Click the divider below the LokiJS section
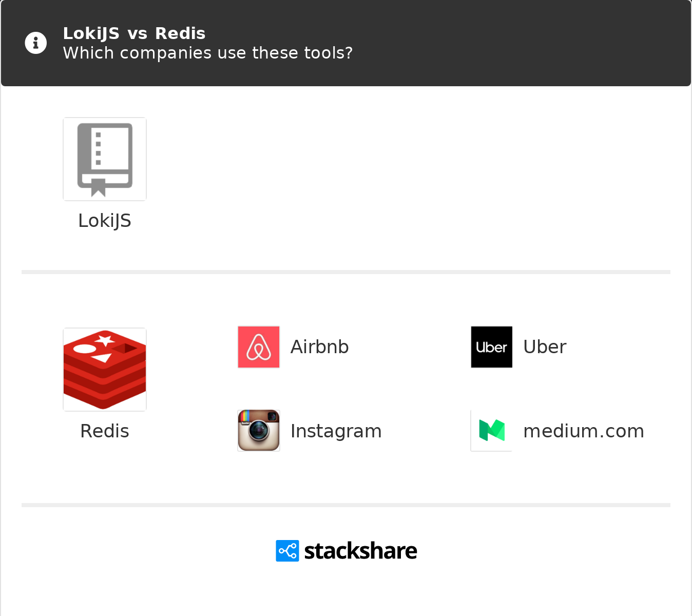This screenshot has width=692, height=616. coord(346,272)
